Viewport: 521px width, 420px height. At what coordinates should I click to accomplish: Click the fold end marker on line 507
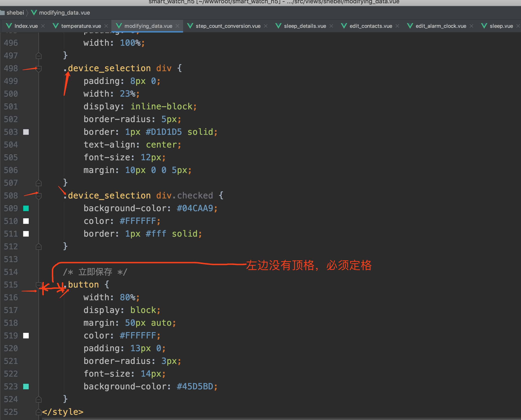tap(38, 183)
